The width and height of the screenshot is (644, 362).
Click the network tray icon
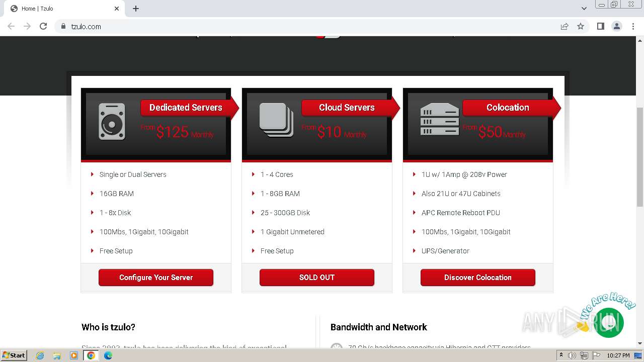pos(584,355)
